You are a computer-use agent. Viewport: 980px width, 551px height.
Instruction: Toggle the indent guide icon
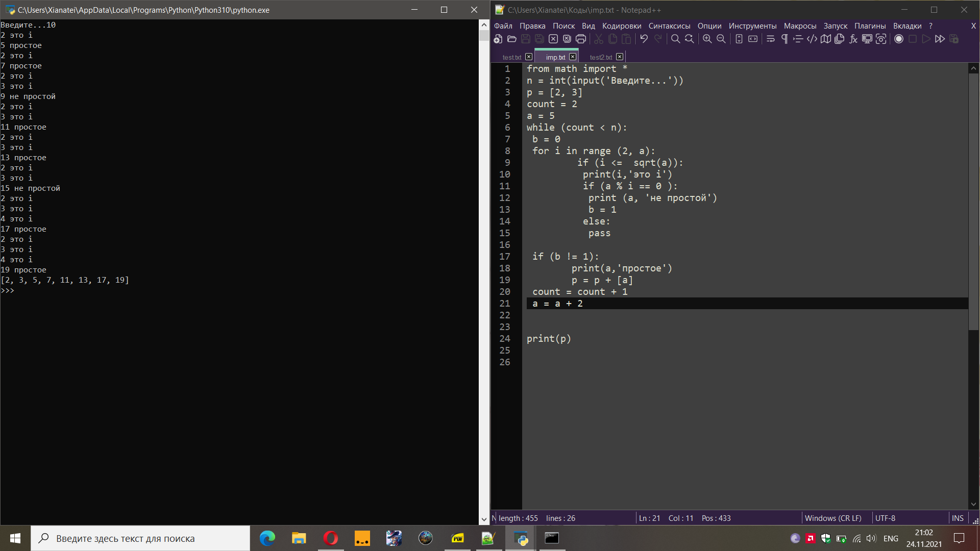tap(798, 39)
